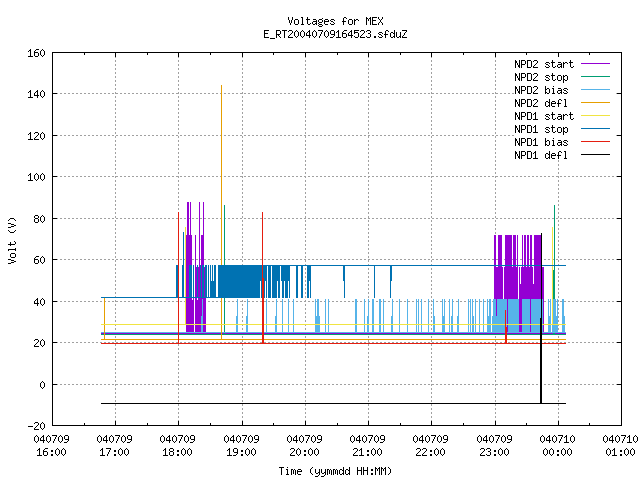Click the 040709 18:00 time tick label
The height and width of the screenshot is (480, 640).
(x=178, y=446)
